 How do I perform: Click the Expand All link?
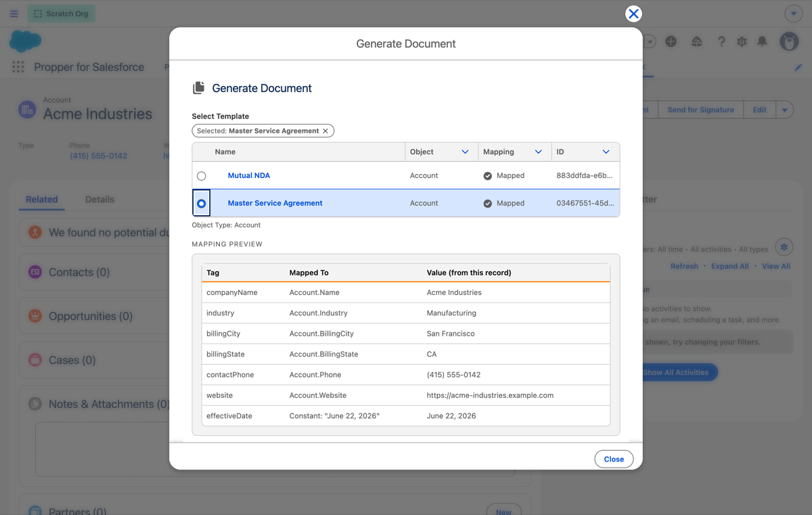pos(729,266)
